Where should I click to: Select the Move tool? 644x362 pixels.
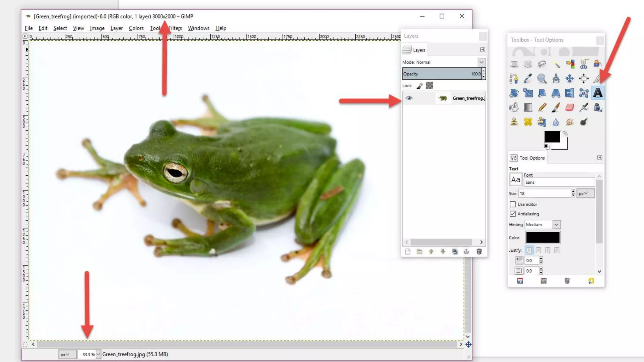pyautogui.click(x=569, y=79)
